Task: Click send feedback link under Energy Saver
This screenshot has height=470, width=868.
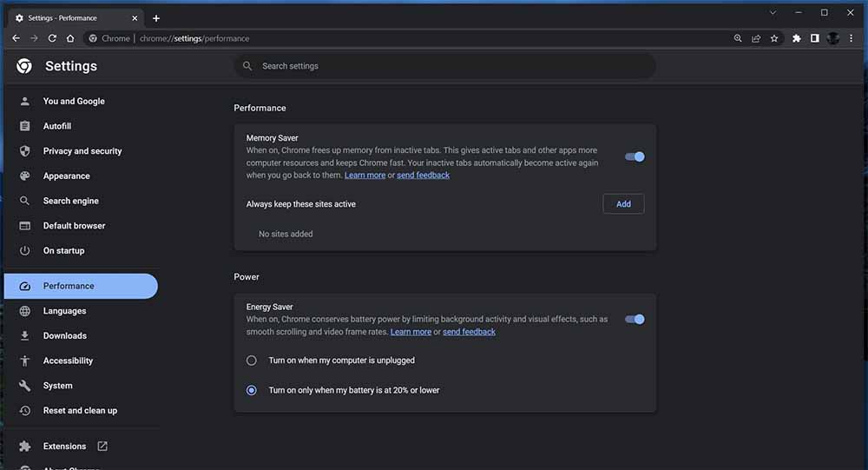Action: pos(469,332)
